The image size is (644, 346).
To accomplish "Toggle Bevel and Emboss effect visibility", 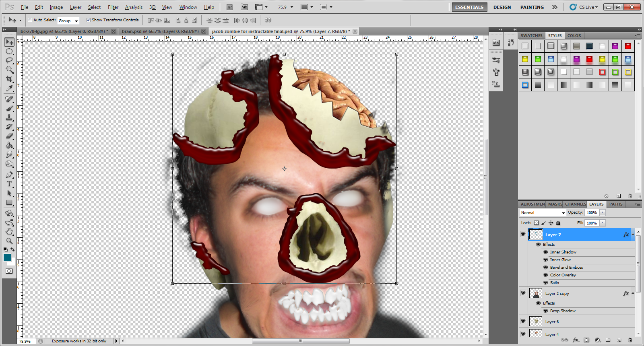I will 546,268.
